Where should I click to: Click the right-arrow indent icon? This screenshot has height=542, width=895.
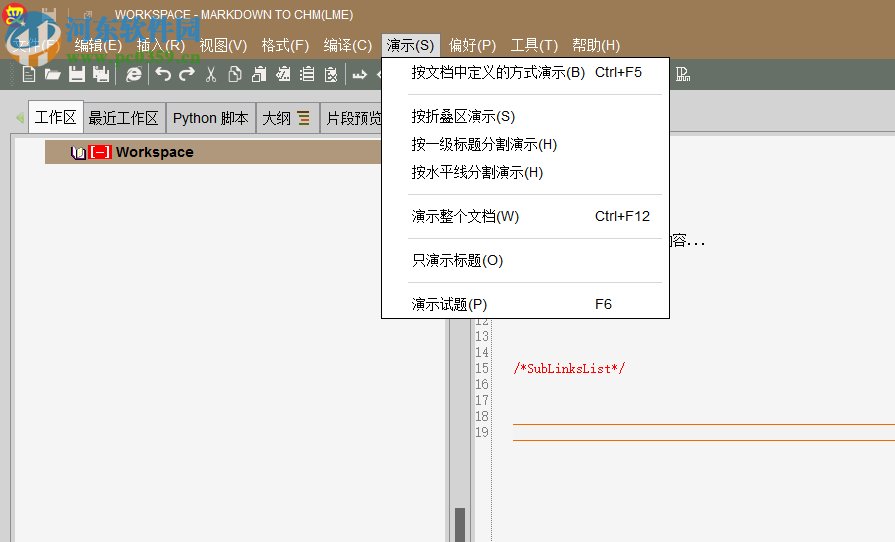coord(360,75)
